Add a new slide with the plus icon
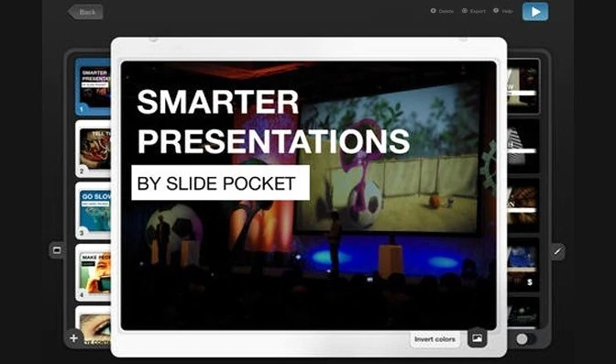 [x=74, y=338]
